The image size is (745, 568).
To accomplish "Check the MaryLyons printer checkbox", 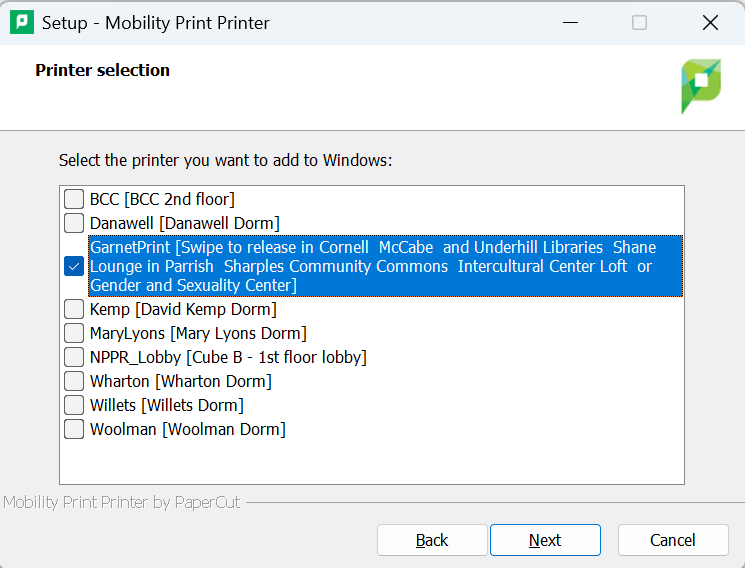I will point(74,333).
